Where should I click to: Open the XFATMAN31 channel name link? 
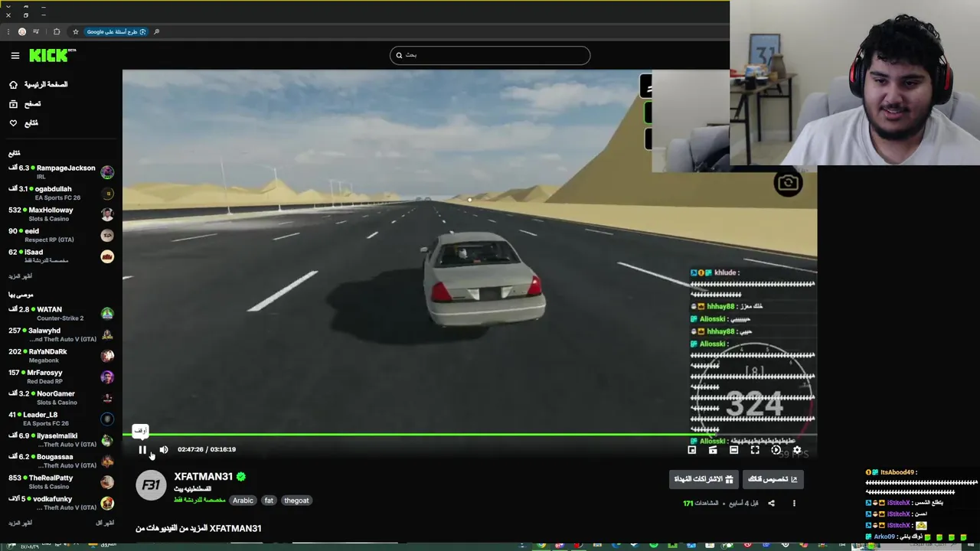[203, 477]
